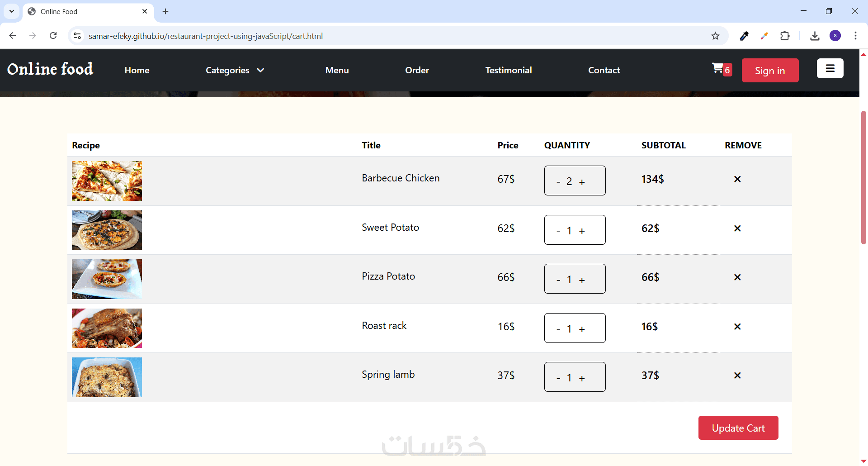
Task: Remove Roast rack from cart
Action: (737, 327)
